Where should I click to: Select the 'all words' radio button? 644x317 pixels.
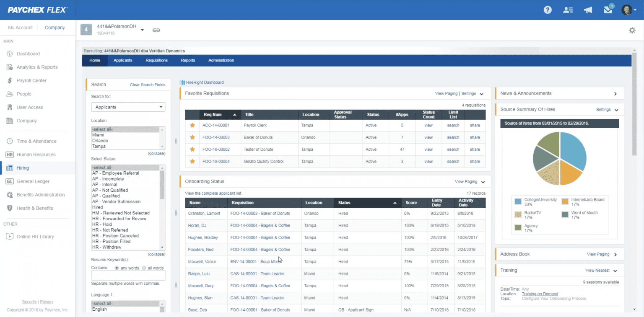pos(144,268)
